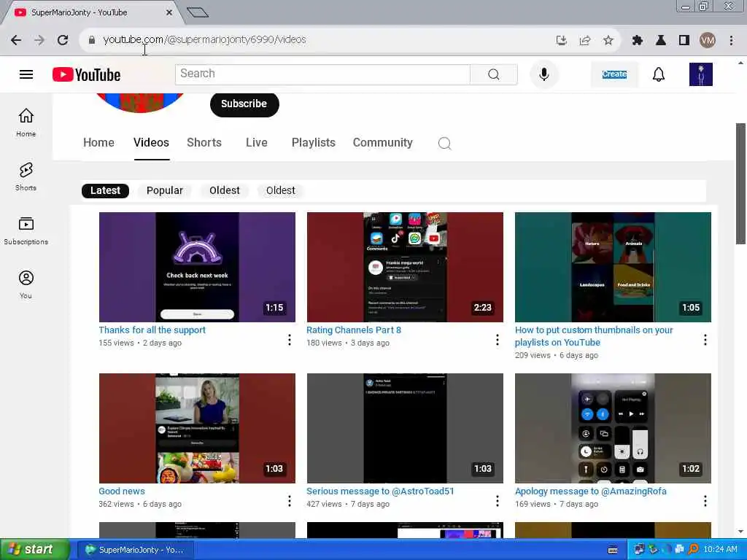
Task: Select the Latest filter chip
Action: (x=105, y=190)
